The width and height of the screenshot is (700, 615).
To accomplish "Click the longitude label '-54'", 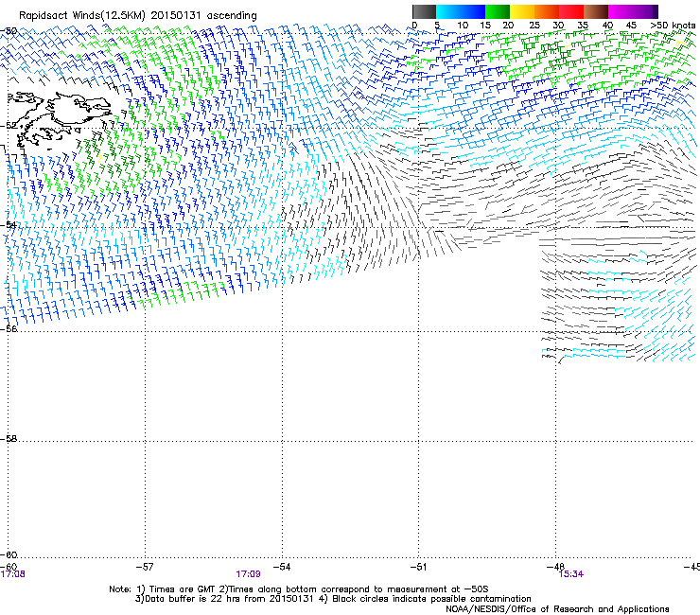I will 282,567.
